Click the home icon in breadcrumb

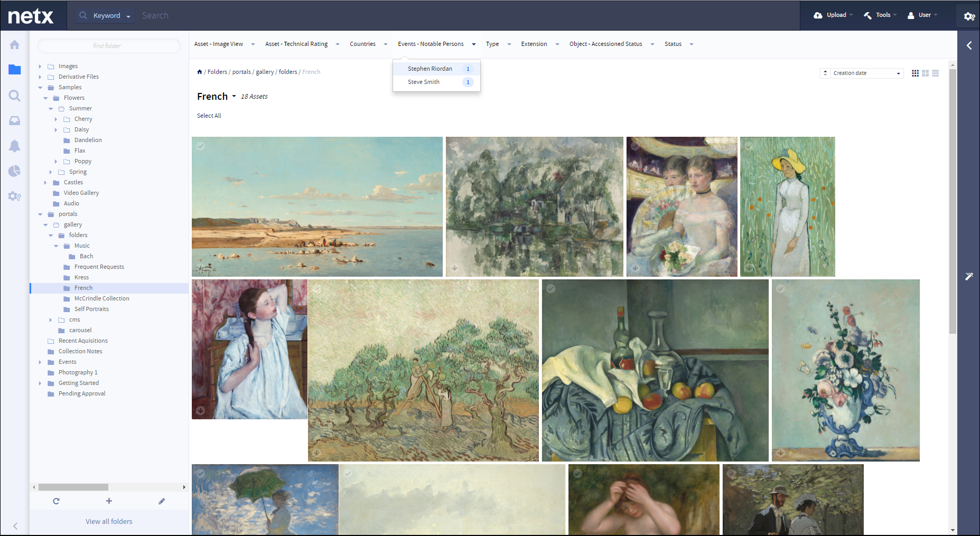[x=200, y=72]
